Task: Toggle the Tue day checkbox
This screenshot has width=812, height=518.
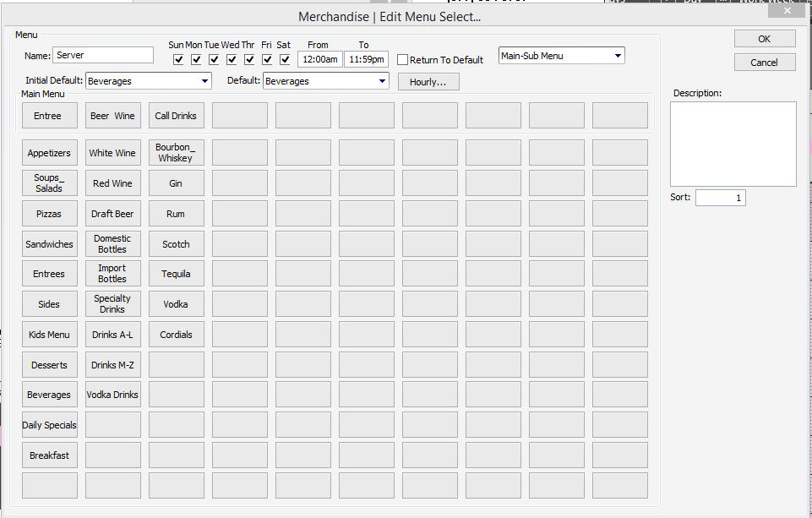Action: 214,59
